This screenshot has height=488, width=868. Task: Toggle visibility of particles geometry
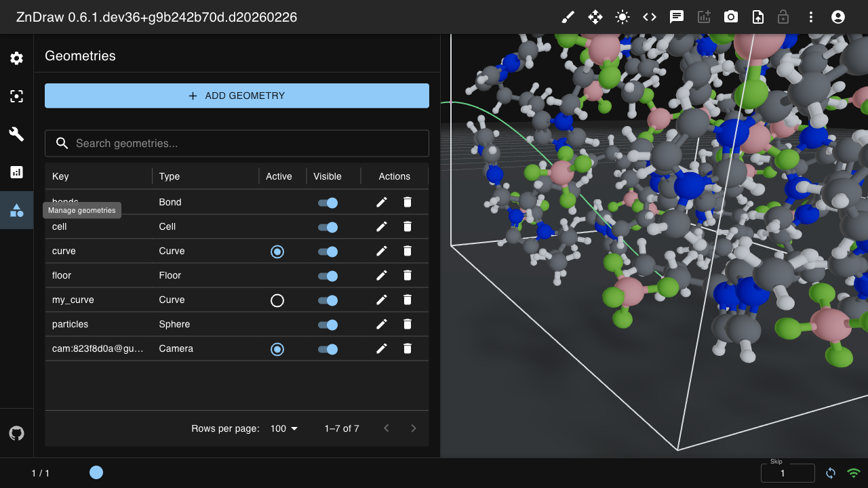(328, 325)
